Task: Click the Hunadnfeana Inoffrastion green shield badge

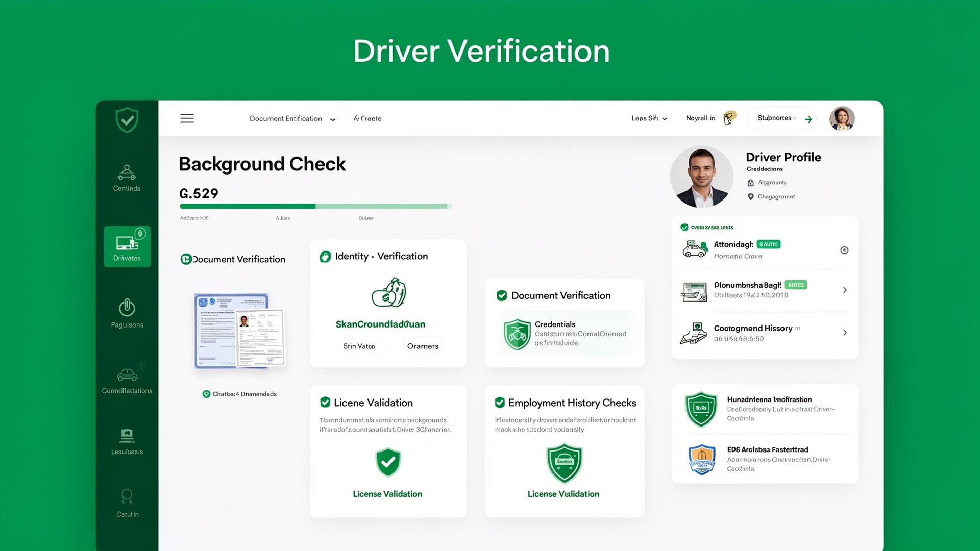Action: tap(701, 409)
